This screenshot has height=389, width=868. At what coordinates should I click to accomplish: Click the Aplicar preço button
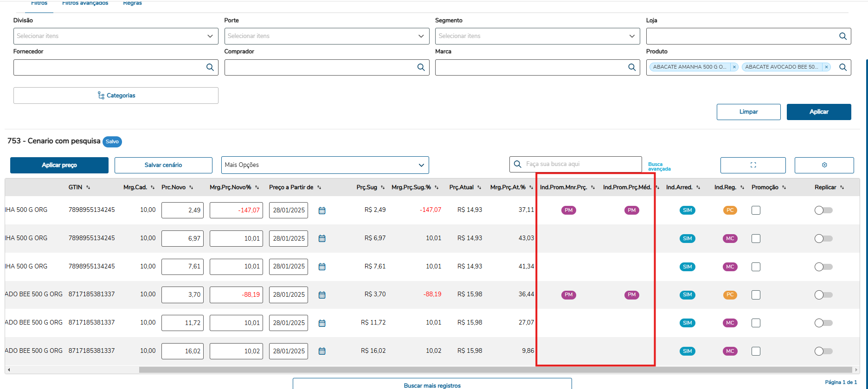[x=59, y=165]
